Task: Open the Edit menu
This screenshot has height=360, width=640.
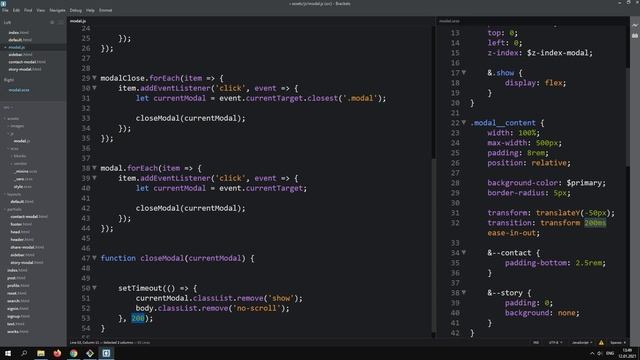Action: (x=16, y=10)
